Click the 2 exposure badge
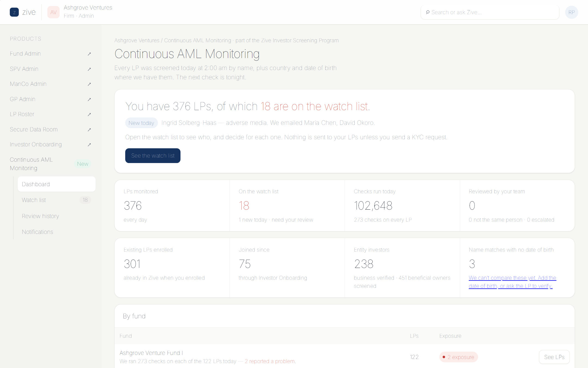The image size is (588, 368). click(x=458, y=357)
